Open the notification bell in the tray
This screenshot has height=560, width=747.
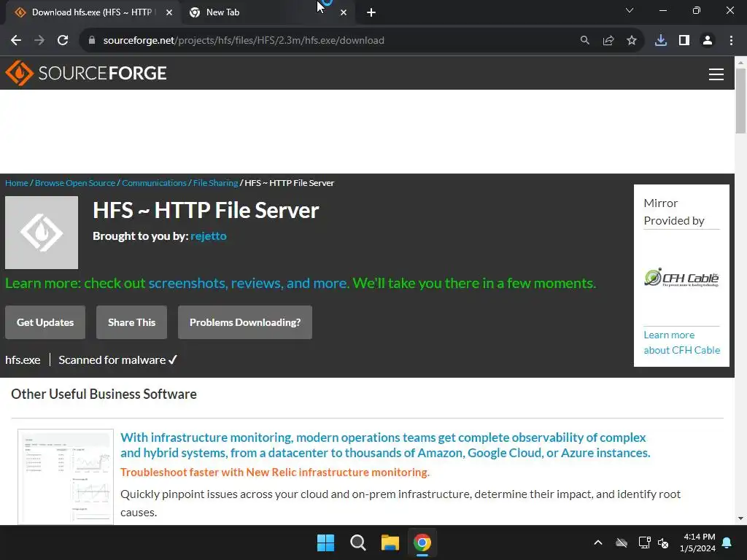(727, 542)
